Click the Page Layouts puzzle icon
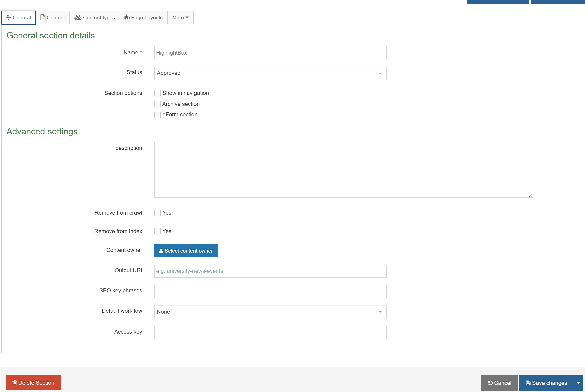The image size is (585, 392). click(127, 17)
